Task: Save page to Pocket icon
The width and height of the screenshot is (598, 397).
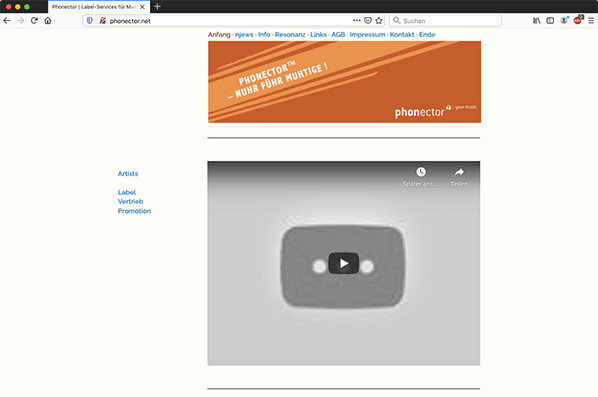Action: pyautogui.click(x=368, y=21)
